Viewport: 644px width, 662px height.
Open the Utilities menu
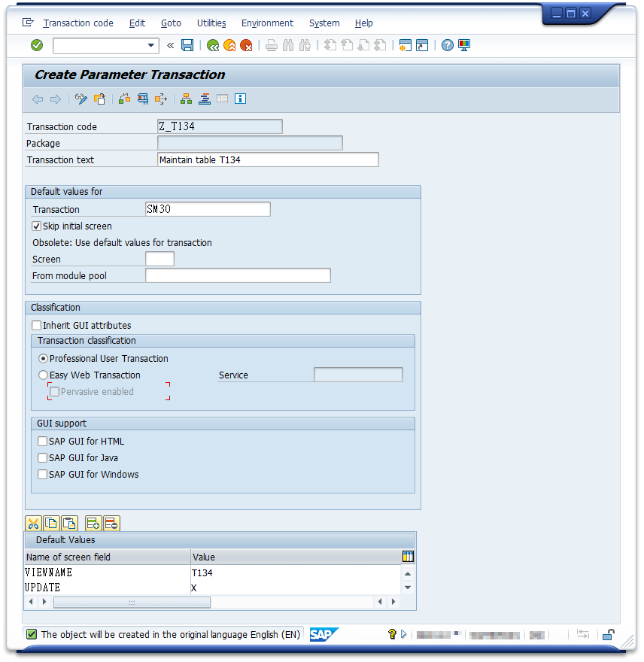pos(211,23)
